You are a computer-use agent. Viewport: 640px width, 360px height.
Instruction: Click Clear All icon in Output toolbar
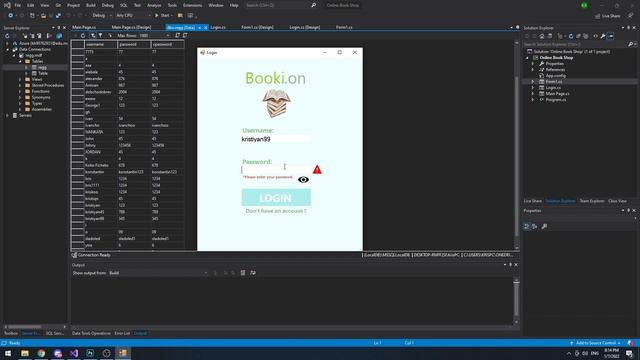[x=243, y=273]
